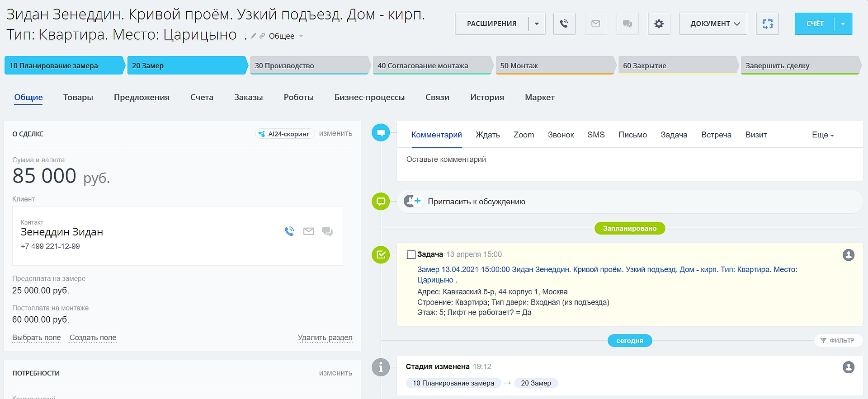Click the blue expand/scan frame icon

[x=767, y=23]
